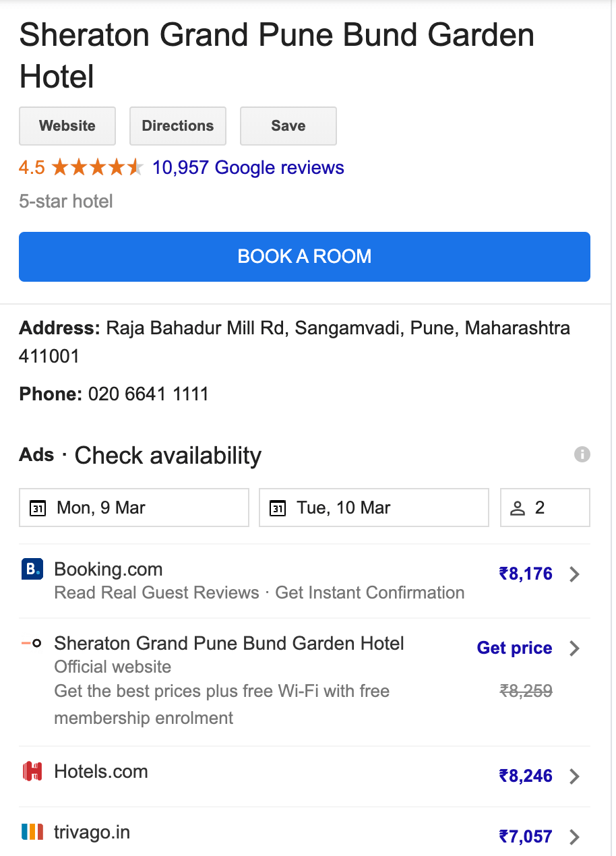Click the Sheraton official site logo icon

pyautogui.click(x=32, y=643)
